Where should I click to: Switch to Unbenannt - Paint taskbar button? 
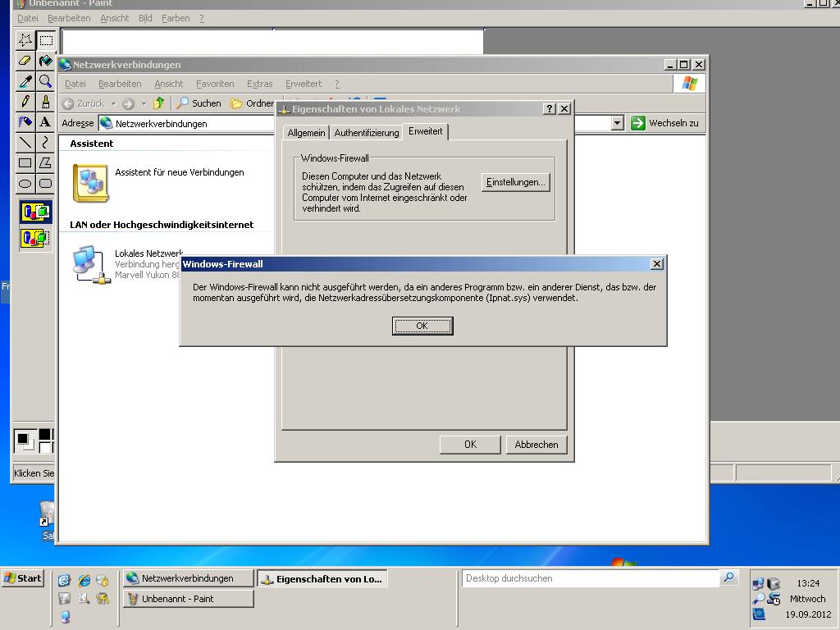coord(189,599)
